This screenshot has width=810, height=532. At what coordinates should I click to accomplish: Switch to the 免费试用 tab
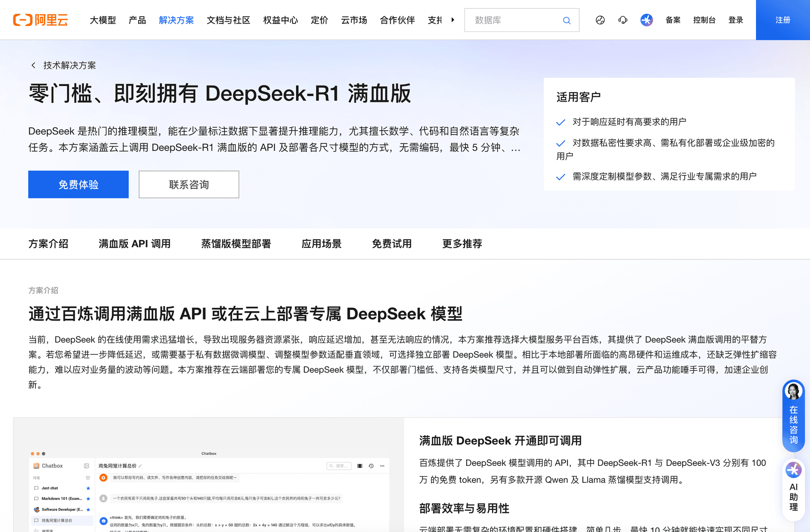[391, 244]
